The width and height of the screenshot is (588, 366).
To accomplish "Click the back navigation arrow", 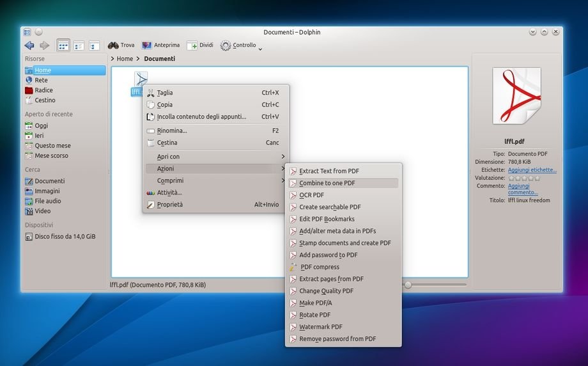I will tap(29, 45).
